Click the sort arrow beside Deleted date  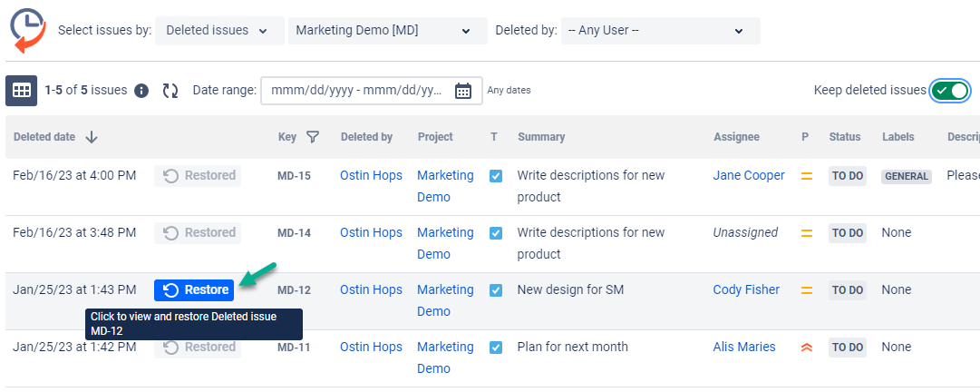coord(92,137)
